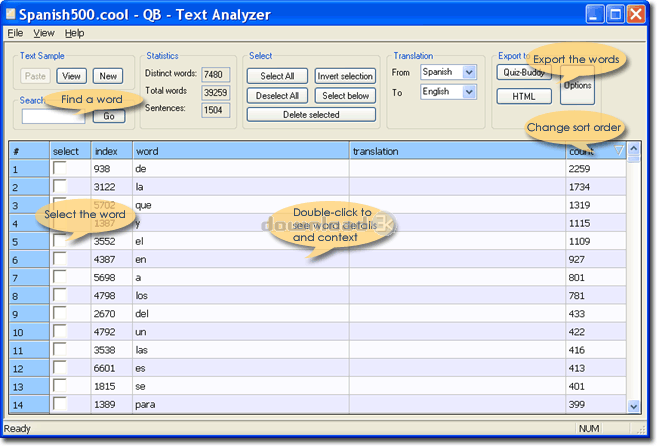658x446 pixels.
Task: Click the word 'el' in the table
Action: (x=139, y=241)
